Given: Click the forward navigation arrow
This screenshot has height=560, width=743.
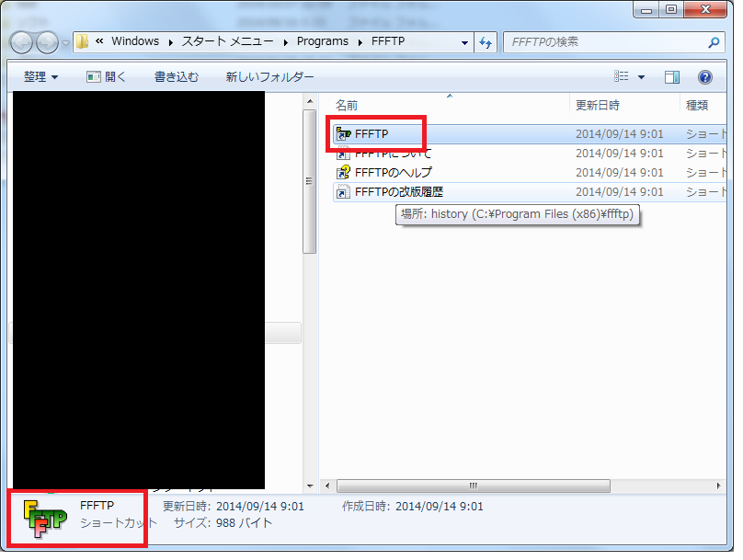Looking at the screenshot, I should (x=48, y=42).
